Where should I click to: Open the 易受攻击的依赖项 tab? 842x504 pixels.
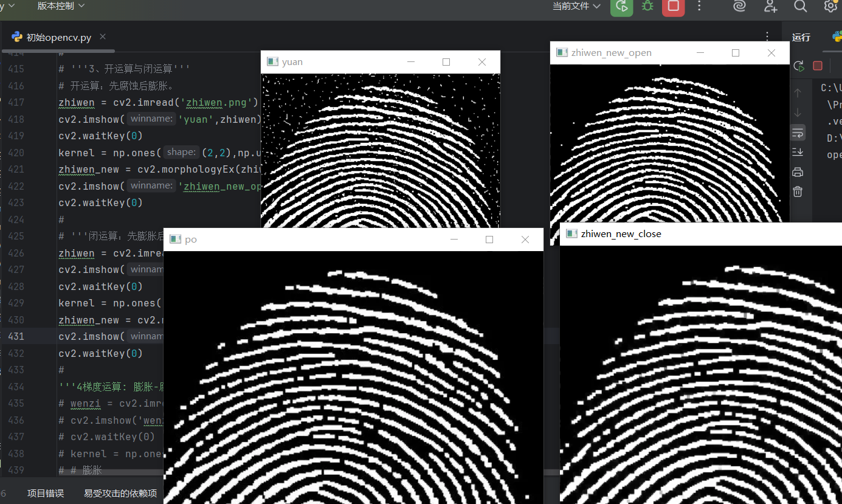(120, 493)
